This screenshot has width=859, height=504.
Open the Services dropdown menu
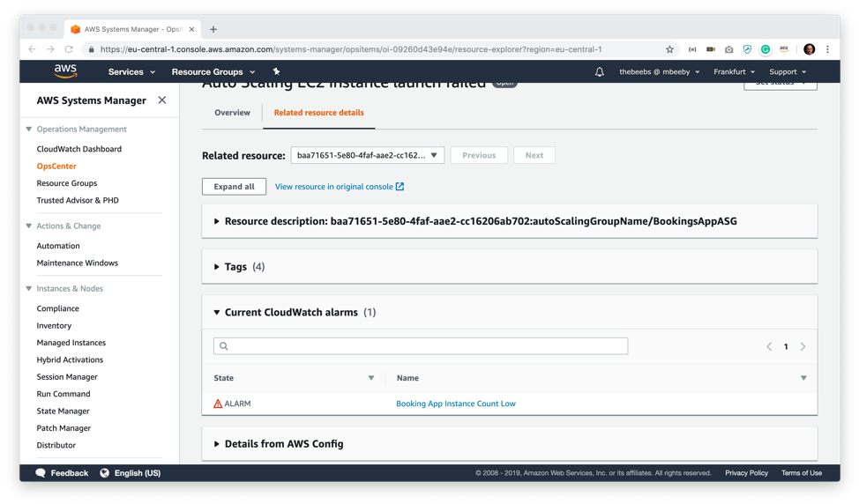pos(131,71)
